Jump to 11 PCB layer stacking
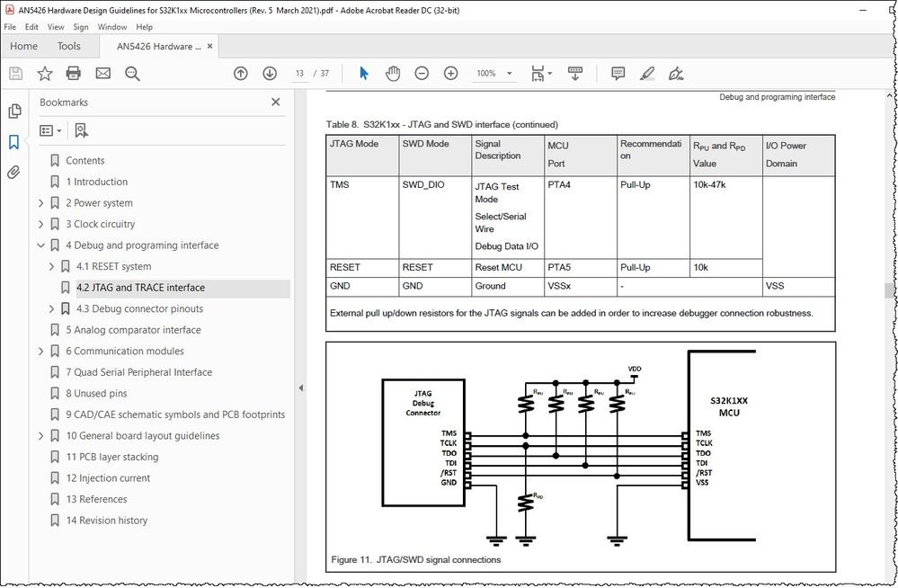 (x=112, y=458)
